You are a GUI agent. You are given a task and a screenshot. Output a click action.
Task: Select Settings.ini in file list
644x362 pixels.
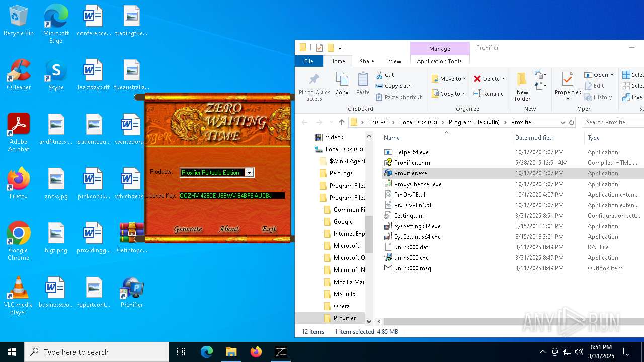point(409,216)
